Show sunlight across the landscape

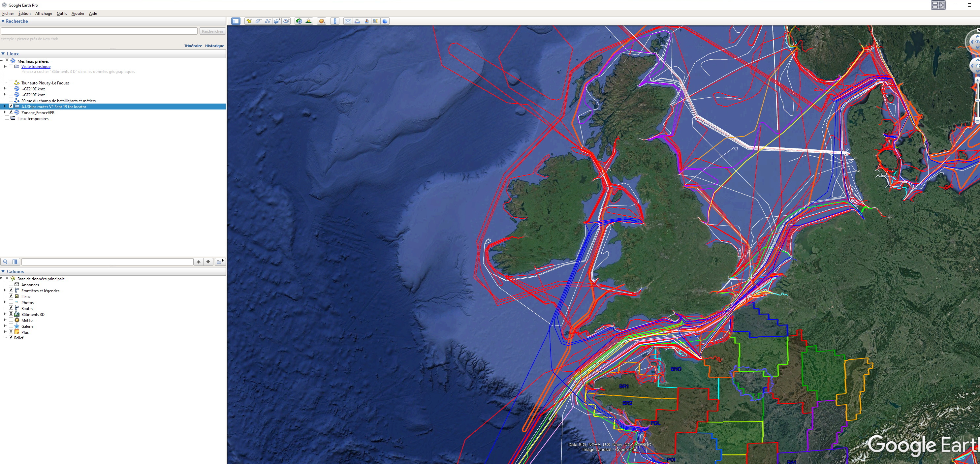click(308, 21)
